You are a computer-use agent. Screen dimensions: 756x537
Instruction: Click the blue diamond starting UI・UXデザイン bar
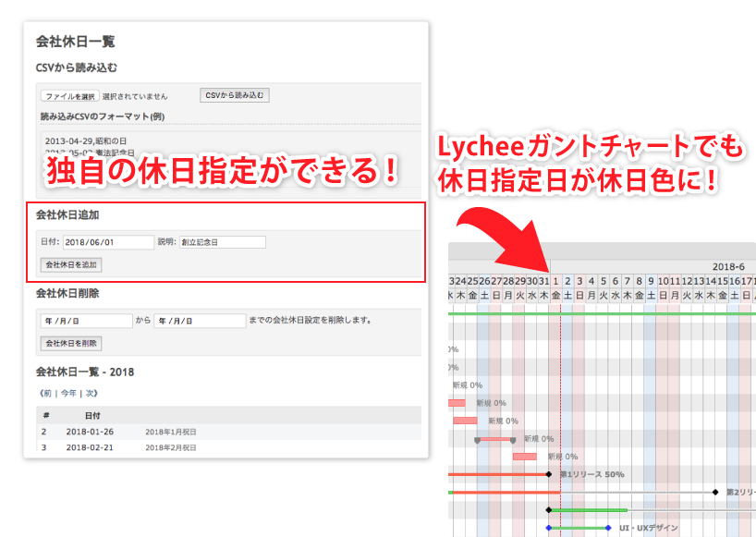point(548,528)
